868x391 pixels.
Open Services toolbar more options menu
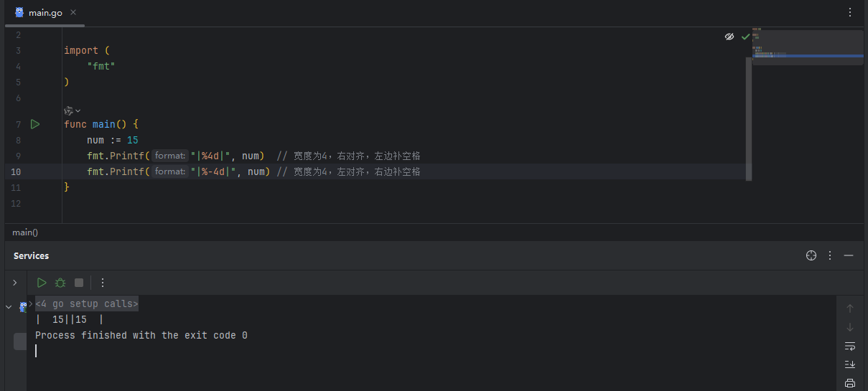click(103, 283)
